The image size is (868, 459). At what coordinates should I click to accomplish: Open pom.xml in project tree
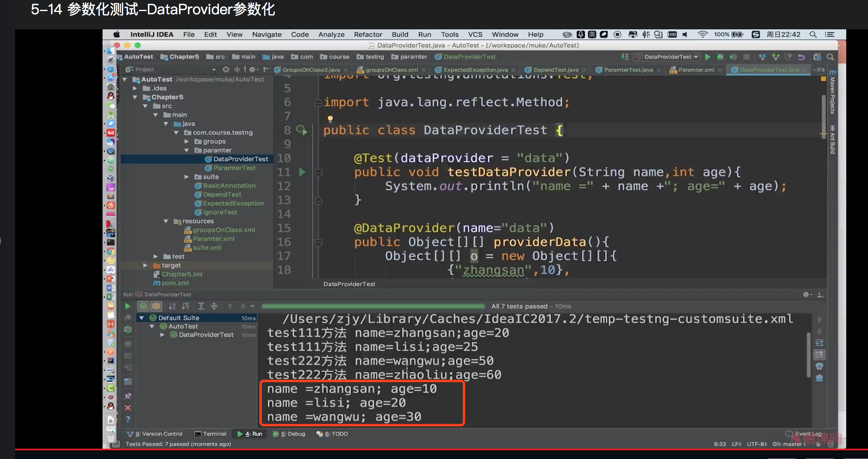point(171,283)
